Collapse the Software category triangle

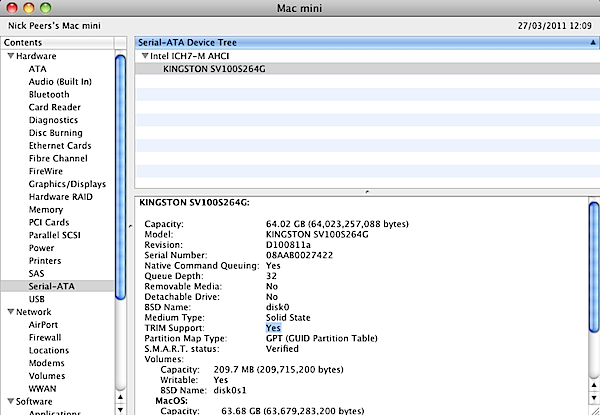[11, 401]
